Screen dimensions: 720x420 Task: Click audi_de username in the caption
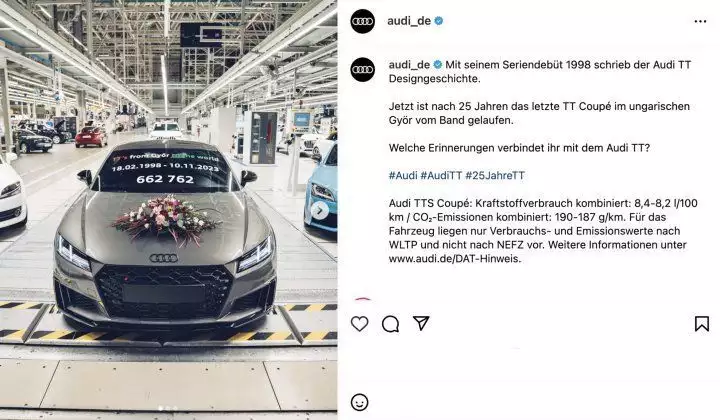[x=409, y=65]
